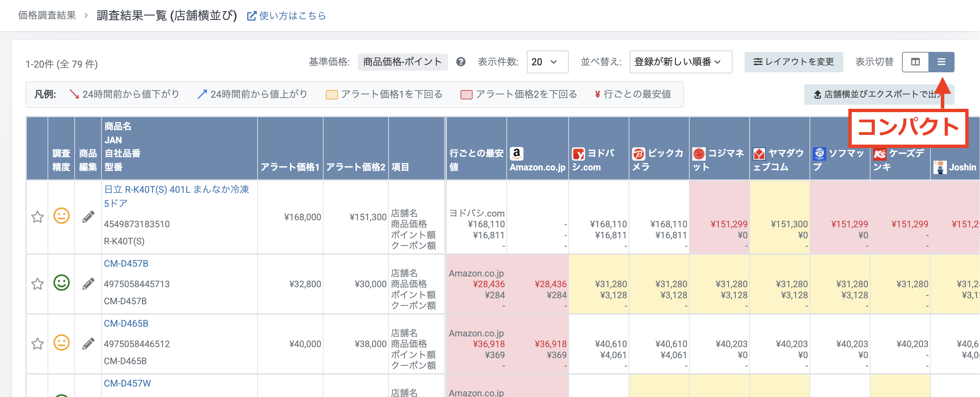
Task: Click the orange accuracy face for 日立 R-K40T(S)
Action: point(61,216)
